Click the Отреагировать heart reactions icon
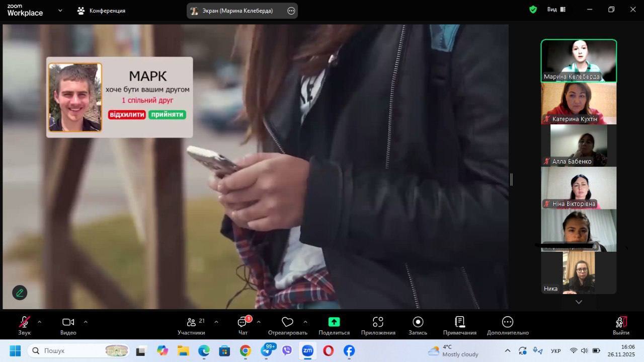This screenshot has width=644, height=362. 287,325
